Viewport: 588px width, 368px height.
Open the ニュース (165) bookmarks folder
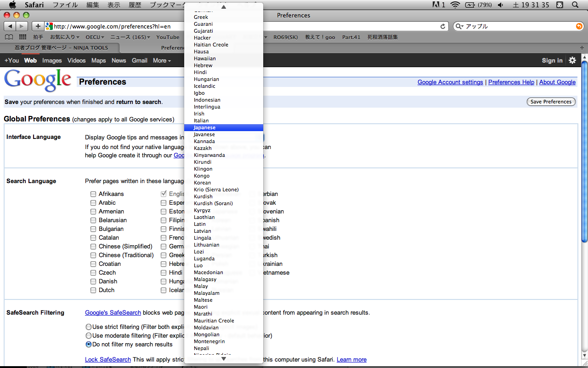click(130, 37)
